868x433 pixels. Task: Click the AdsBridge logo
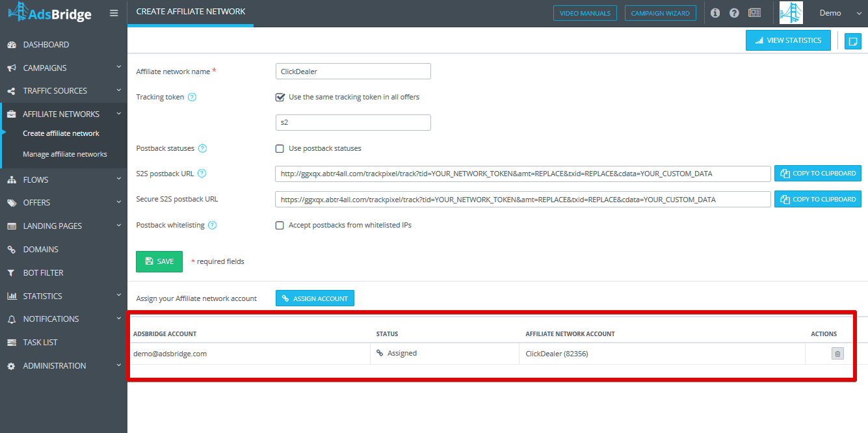pyautogui.click(x=49, y=13)
